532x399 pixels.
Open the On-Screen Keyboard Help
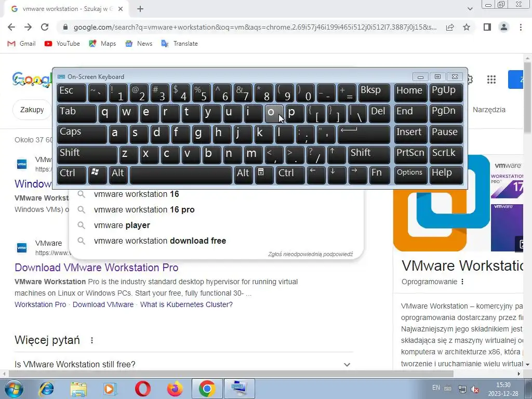446,176
